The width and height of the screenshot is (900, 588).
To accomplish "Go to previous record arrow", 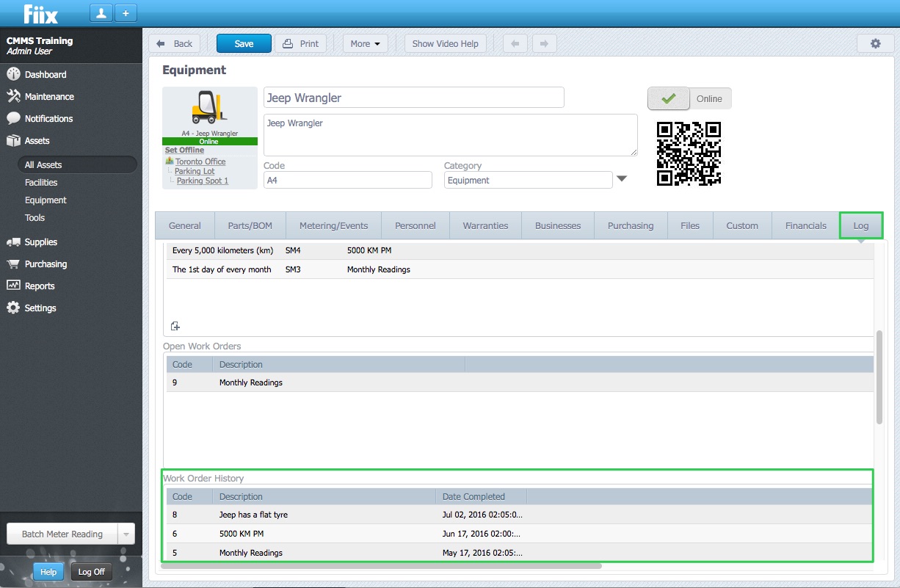I will (x=515, y=43).
